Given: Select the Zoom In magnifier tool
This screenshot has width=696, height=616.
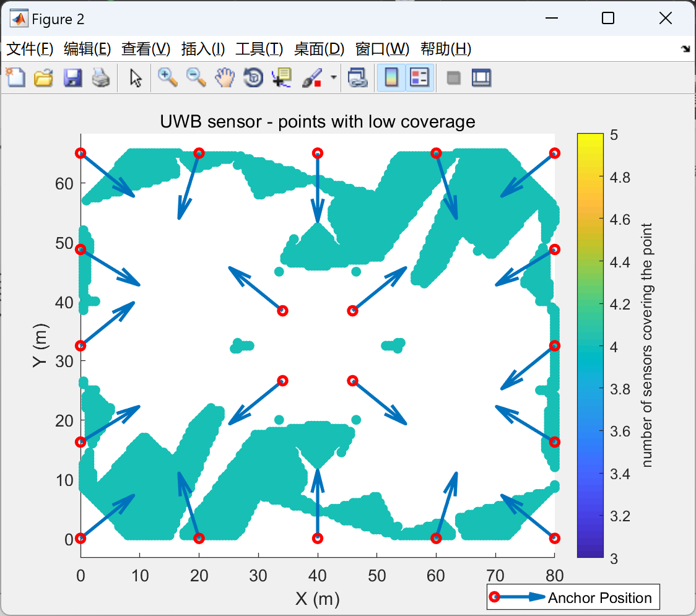Looking at the screenshot, I should pos(167,77).
